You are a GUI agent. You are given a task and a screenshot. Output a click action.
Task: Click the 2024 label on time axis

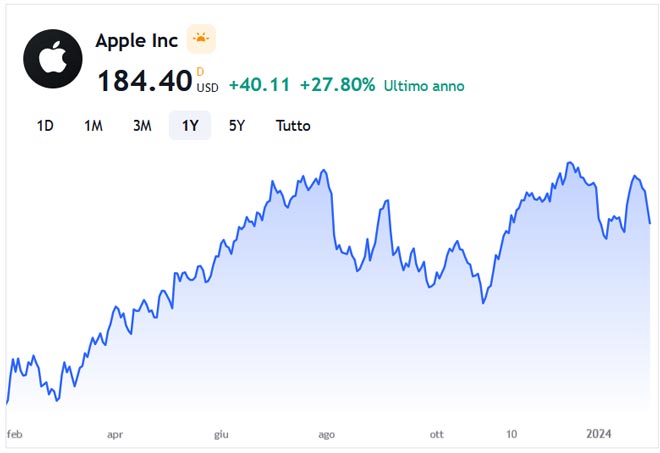[x=598, y=435]
